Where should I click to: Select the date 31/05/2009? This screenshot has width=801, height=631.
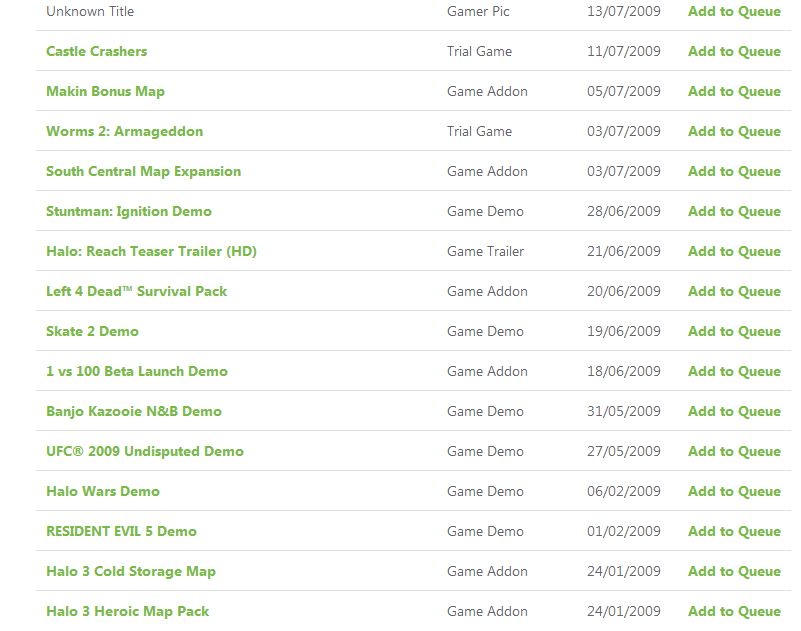624,411
